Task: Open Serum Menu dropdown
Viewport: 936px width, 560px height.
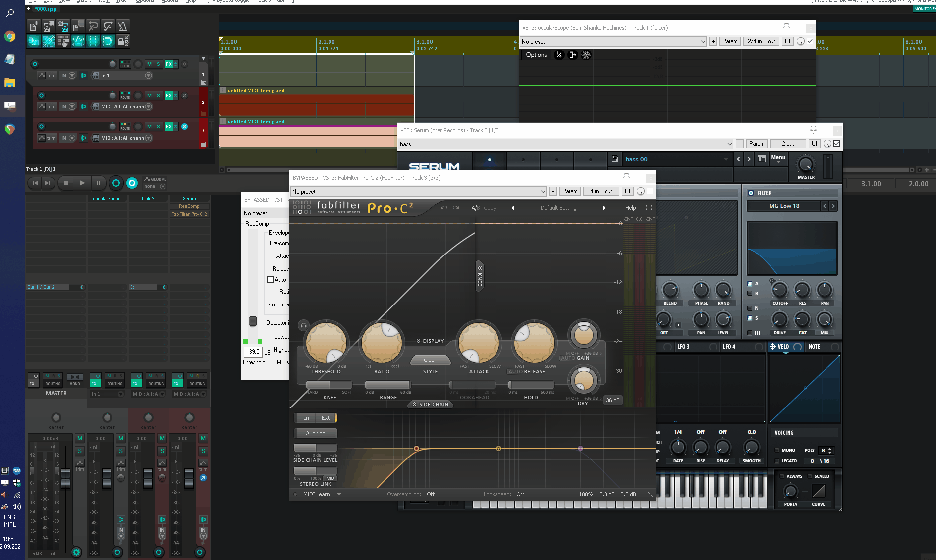Action: click(x=778, y=159)
